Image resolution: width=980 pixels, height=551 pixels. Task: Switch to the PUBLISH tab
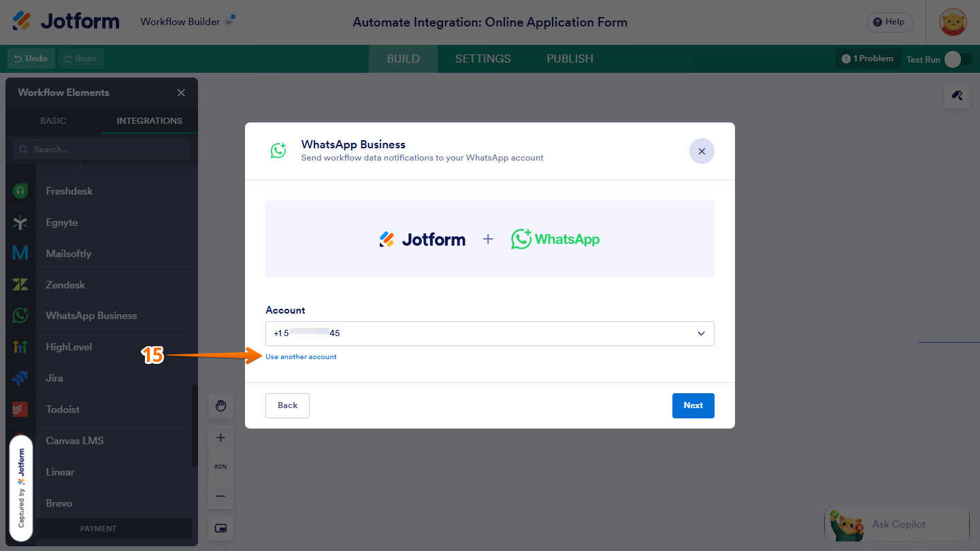pyautogui.click(x=570, y=59)
